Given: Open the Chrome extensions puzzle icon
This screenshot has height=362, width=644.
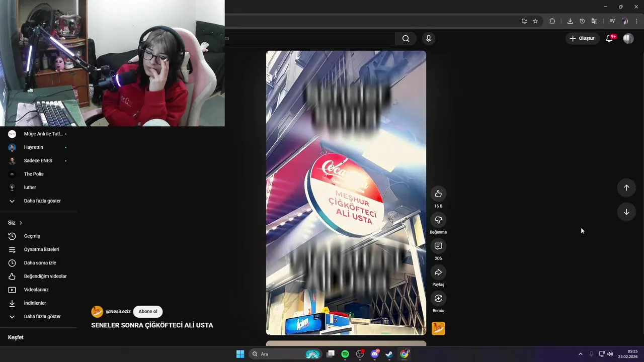Looking at the screenshot, I should point(552,21).
